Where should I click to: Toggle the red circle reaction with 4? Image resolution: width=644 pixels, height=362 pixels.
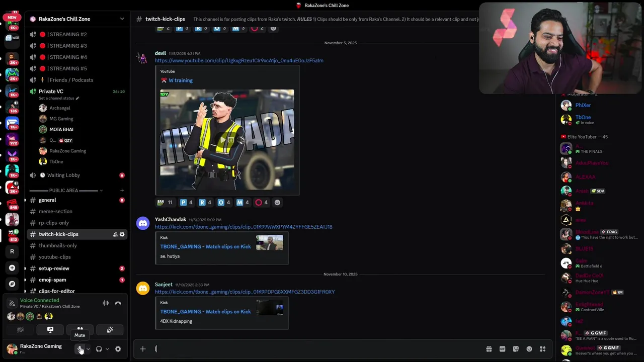pos(262,203)
